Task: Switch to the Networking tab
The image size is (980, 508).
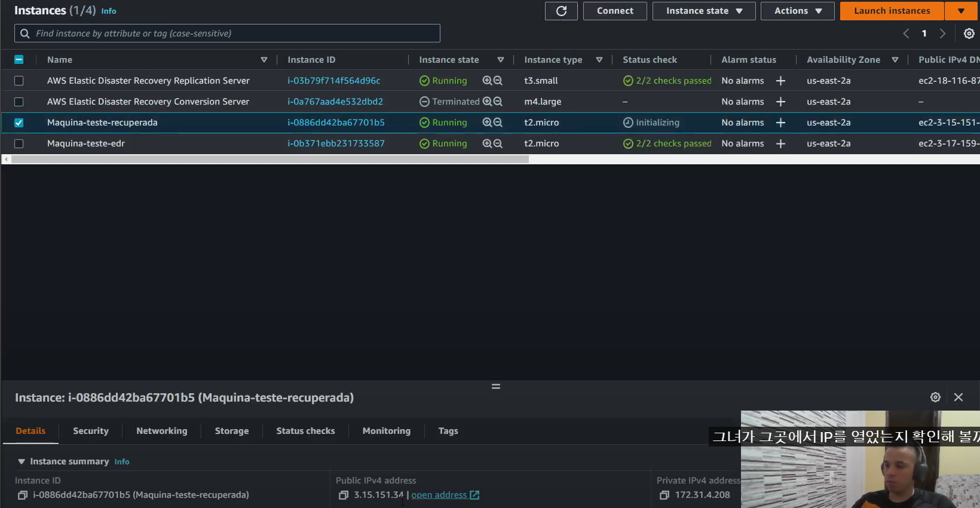Action: tap(162, 431)
